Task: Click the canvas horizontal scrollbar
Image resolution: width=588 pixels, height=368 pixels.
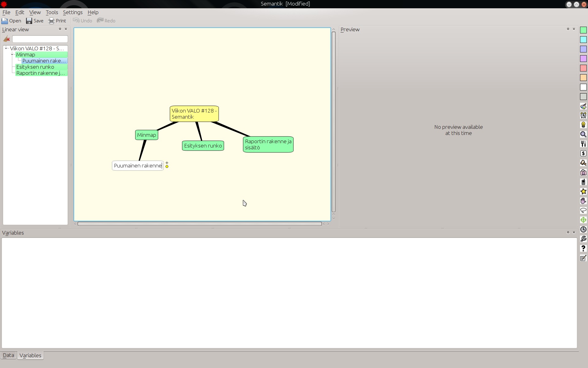Action: (x=200, y=224)
